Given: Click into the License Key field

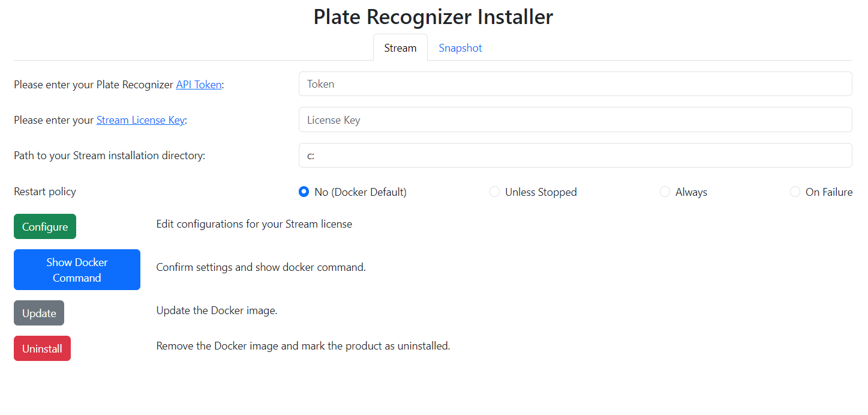Looking at the screenshot, I should pyautogui.click(x=575, y=120).
